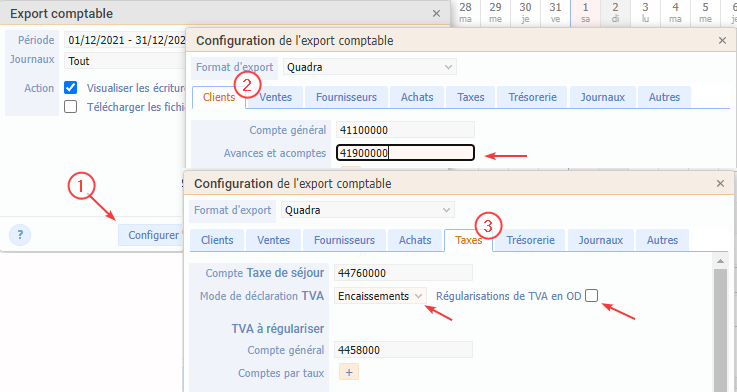This screenshot has height=392, width=737.
Task: Close the lower Configuration de l'export comptable window
Action: click(x=720, y=184)
